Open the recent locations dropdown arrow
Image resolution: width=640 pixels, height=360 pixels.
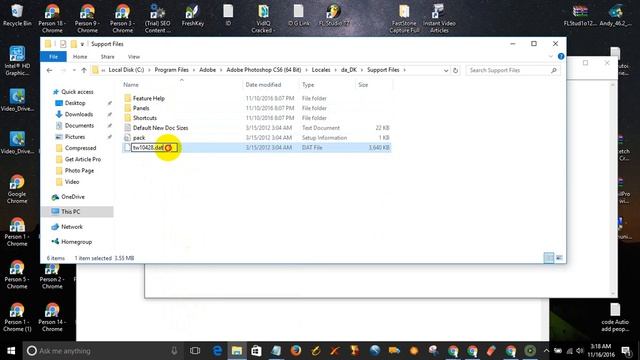(74, 70)
